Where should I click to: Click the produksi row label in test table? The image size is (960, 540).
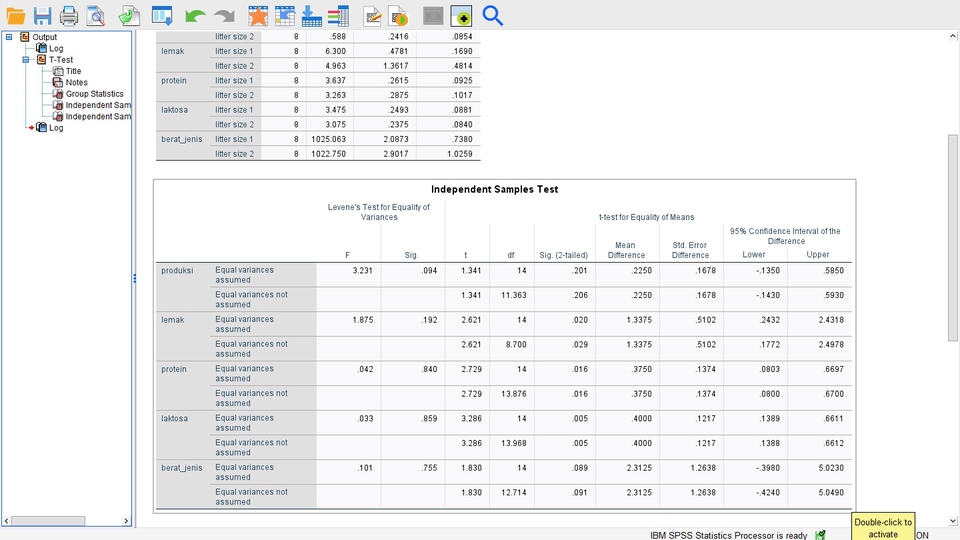[x=177, y=270]
